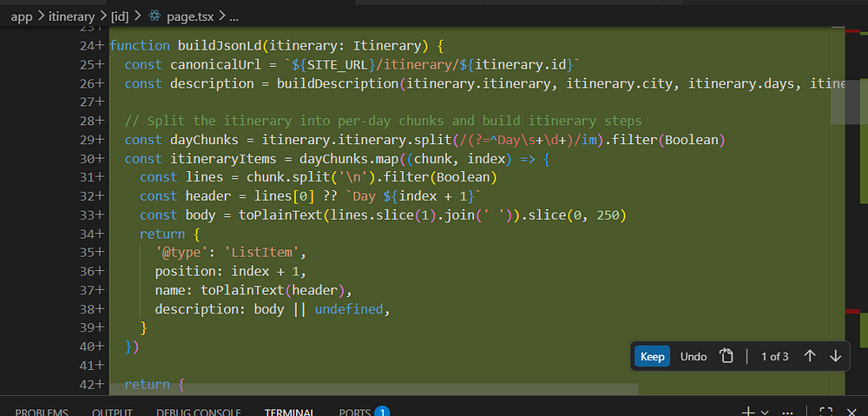Open the changes diff file icon
868x416 pixels.
pyautogui.click(x=727, y=356)
